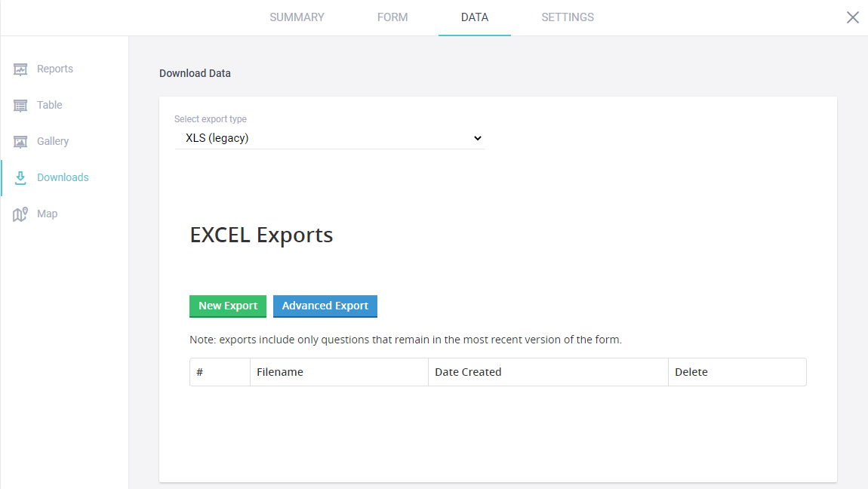Click the Delete column header

pos(691,372)
